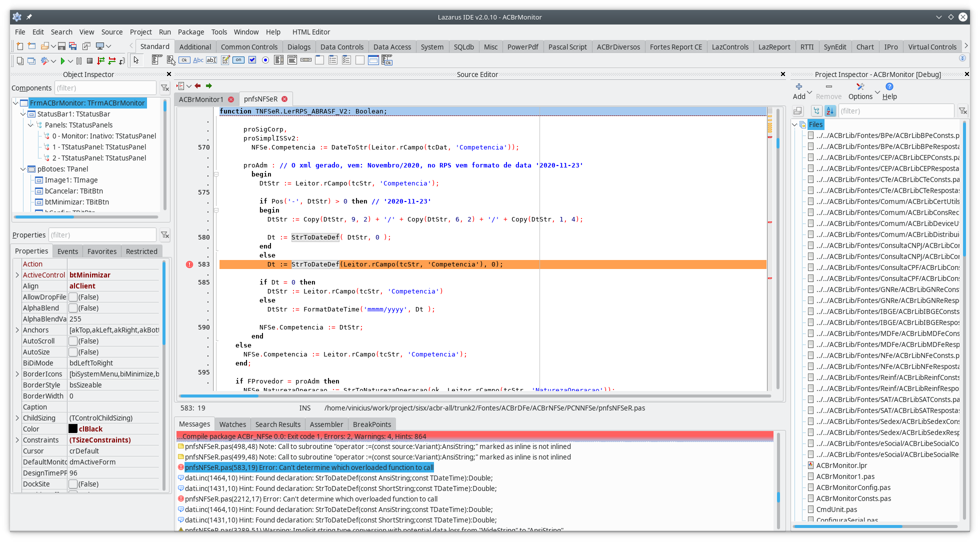Select the ACBrMonitor.lpr file
The image size is (980, 542).
[841, 465]
